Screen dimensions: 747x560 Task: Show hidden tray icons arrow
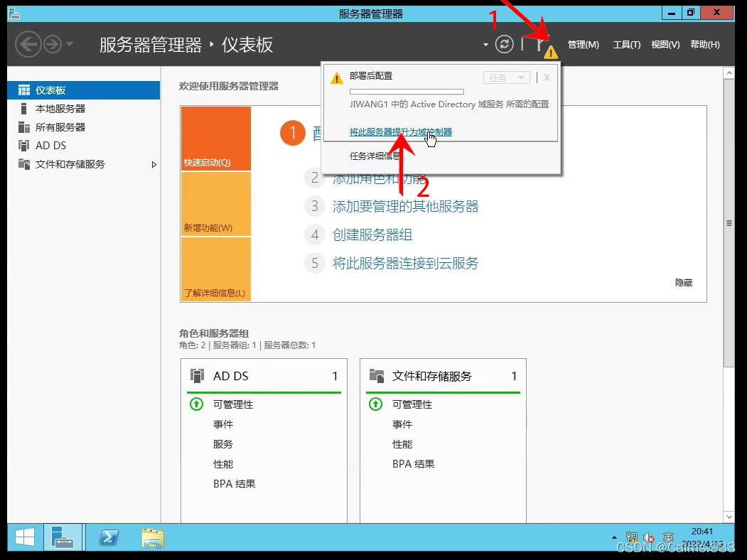click(614, 538)
